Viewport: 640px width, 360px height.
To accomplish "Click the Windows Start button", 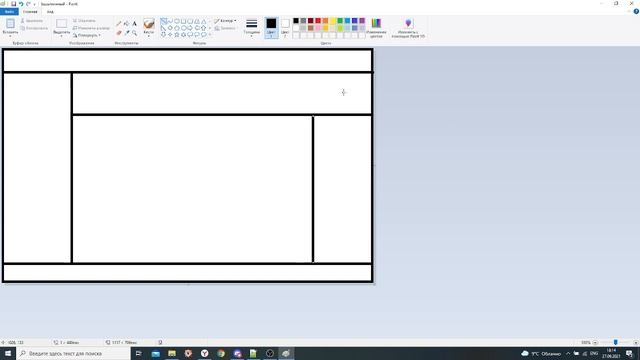I will [8, 353].
